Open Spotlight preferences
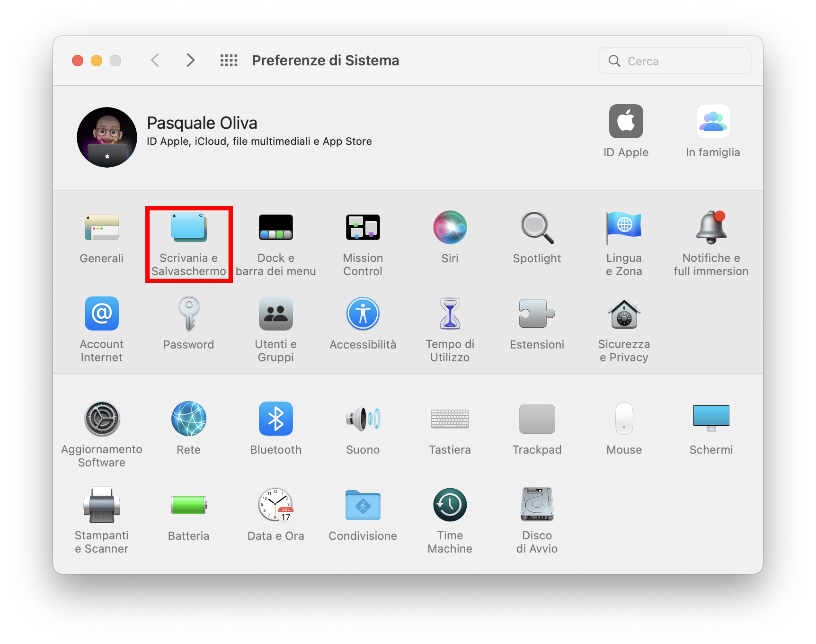This screenshot has width=816, height=644. coord(537,228)
